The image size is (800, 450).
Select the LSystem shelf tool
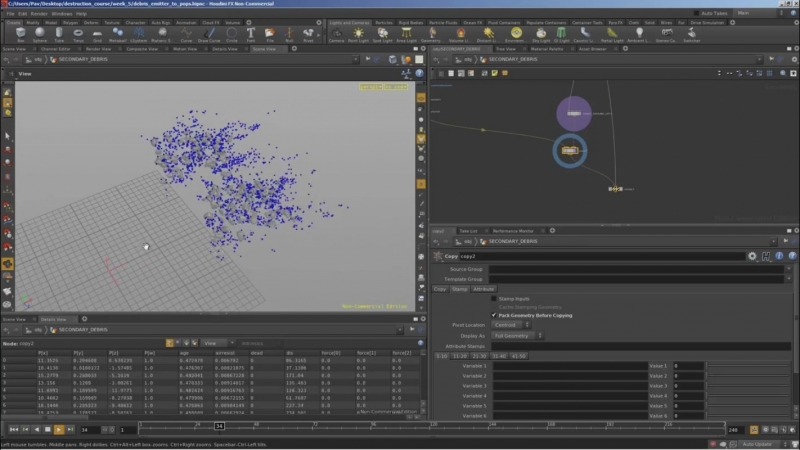point(138,34)
